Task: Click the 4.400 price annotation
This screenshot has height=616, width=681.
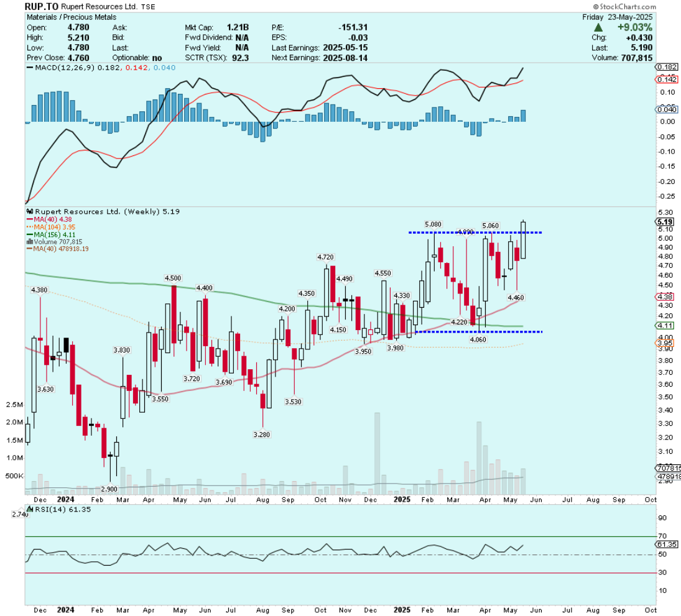Action: pos(205,288)
